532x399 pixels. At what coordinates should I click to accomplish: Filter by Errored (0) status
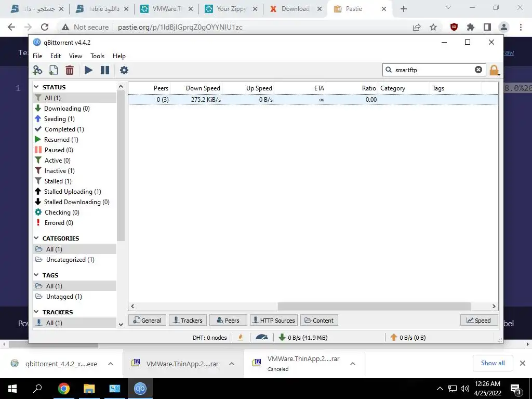coord(54,223)
